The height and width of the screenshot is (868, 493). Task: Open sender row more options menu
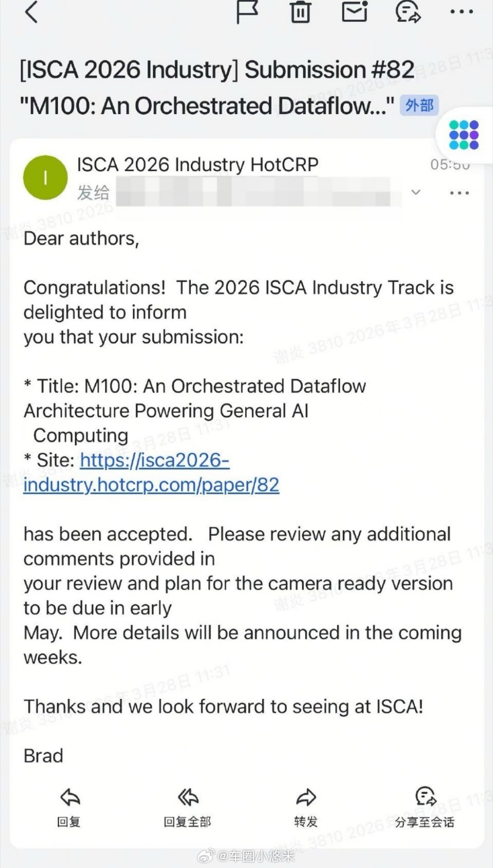pos(459,192)
